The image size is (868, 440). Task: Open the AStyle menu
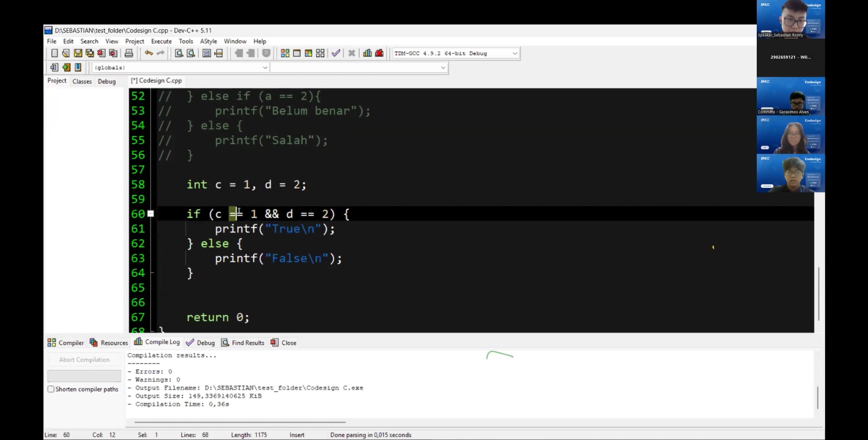208,41
